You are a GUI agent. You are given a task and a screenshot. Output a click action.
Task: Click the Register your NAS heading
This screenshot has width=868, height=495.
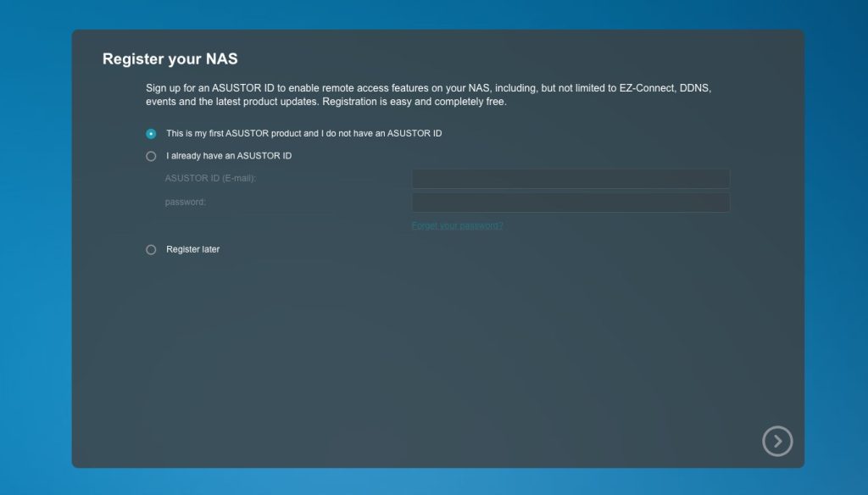coord(170,59)
